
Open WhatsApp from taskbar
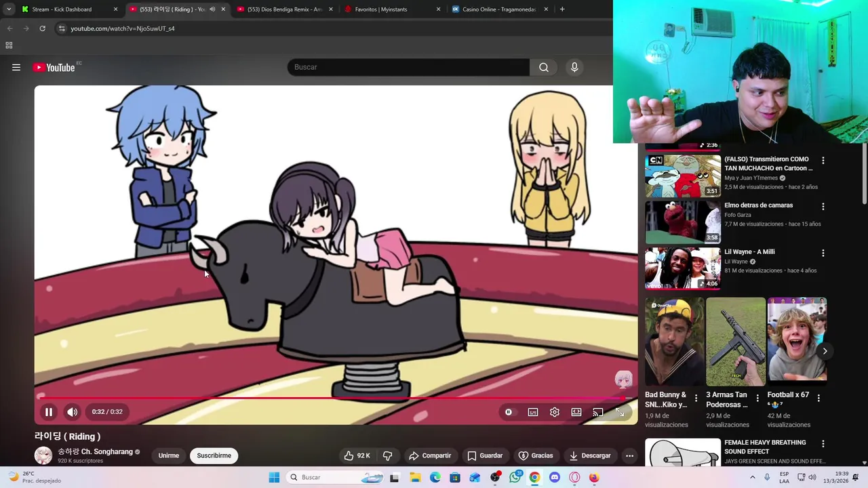tap(515, 477)
